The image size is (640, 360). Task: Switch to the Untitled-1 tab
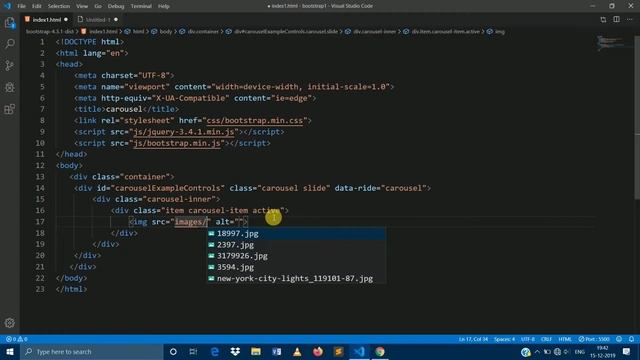coord(98,19)
